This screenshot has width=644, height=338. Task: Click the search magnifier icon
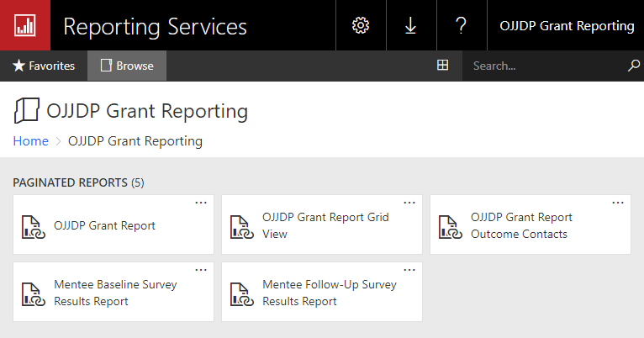pyautogui.click(x=634, y=66)
